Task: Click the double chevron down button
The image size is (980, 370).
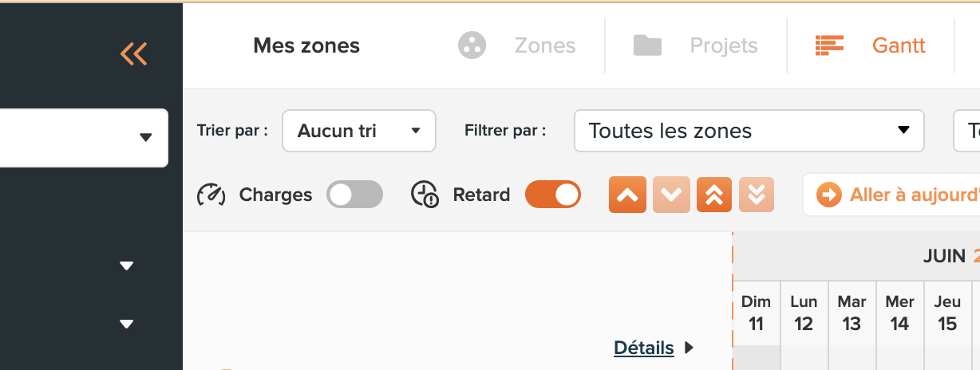Action: (757, 195)
